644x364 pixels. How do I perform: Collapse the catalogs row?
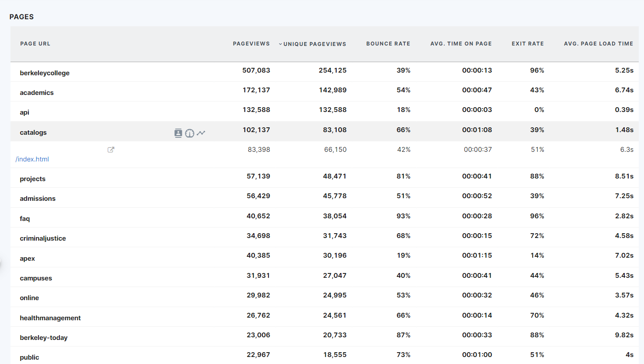click(33, 133)
